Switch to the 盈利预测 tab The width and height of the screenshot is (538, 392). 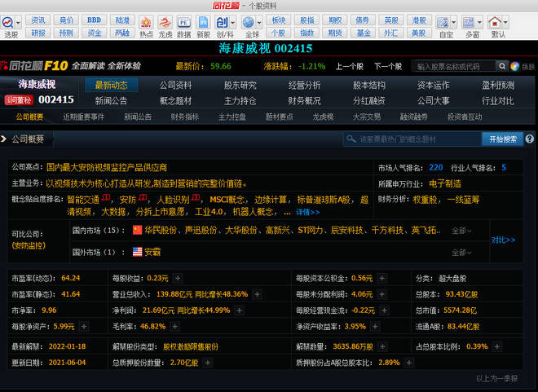(x=498, y=85)
